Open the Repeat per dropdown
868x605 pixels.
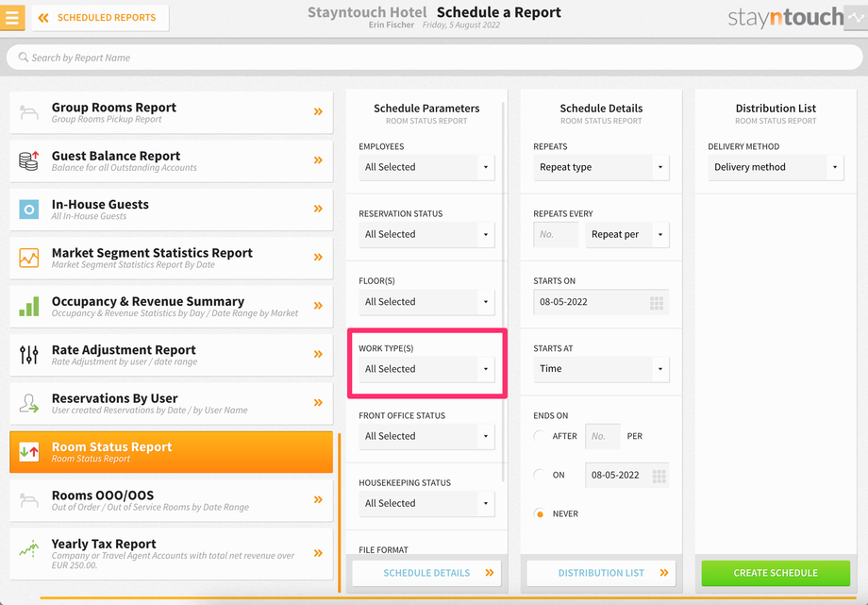(627, 235)
